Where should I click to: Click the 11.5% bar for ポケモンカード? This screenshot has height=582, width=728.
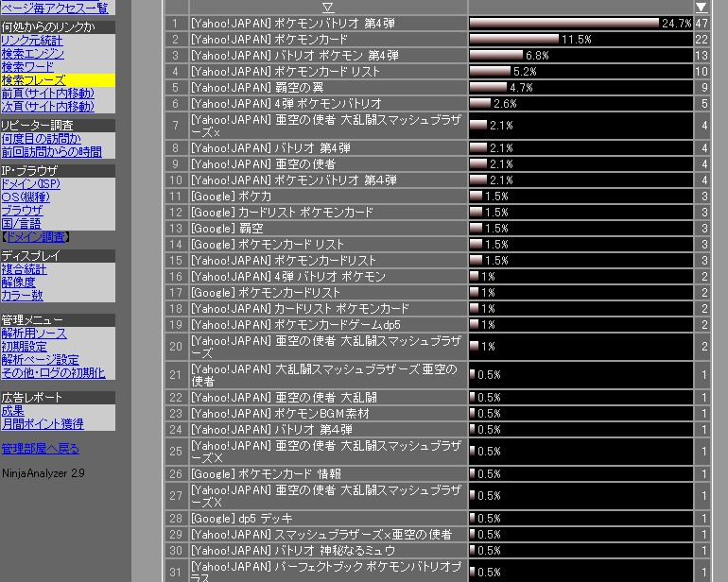point(514,39)
